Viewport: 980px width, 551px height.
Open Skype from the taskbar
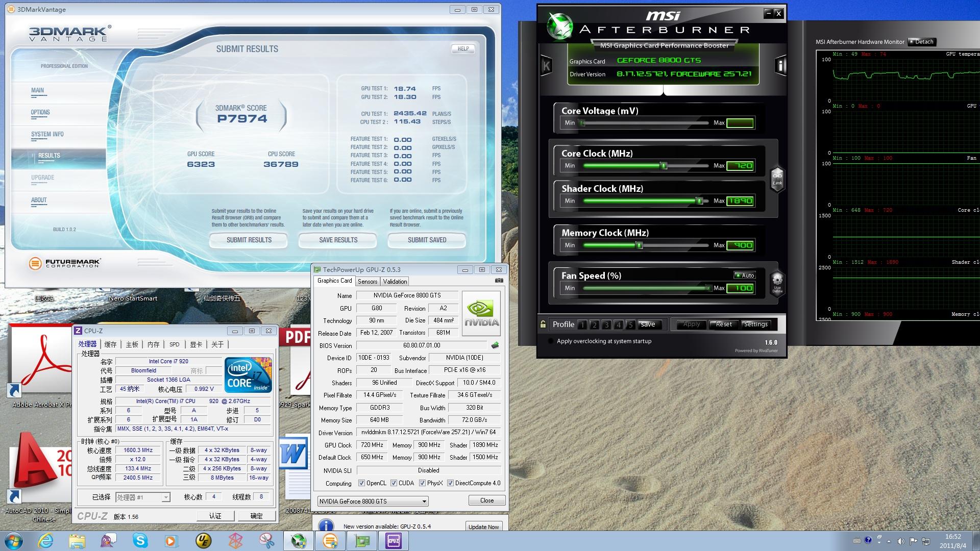tap(140, 541)
